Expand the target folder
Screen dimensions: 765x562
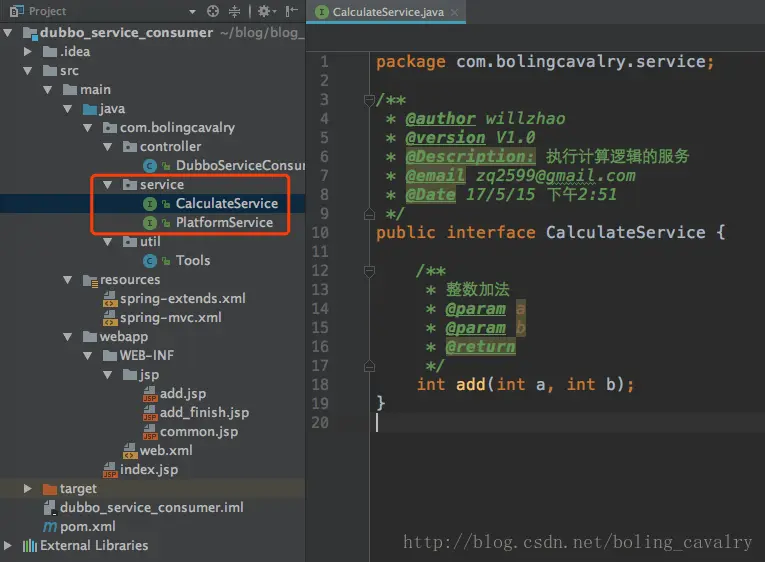(x=28, y=488)
